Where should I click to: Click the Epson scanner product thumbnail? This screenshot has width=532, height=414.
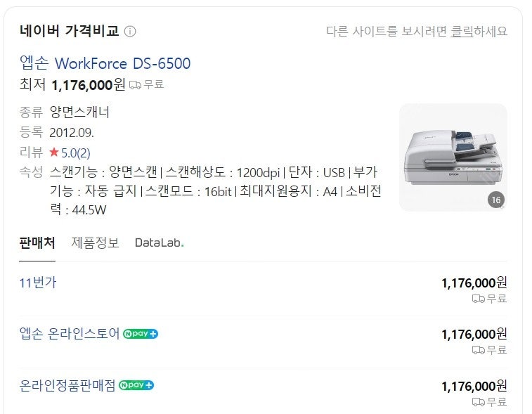click(453, 157)
